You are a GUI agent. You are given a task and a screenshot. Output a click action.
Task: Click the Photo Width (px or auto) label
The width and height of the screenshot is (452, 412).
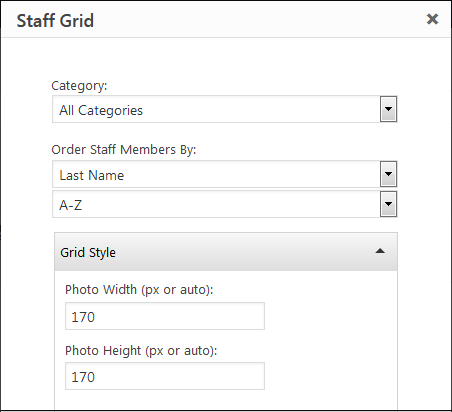point(139,290)
